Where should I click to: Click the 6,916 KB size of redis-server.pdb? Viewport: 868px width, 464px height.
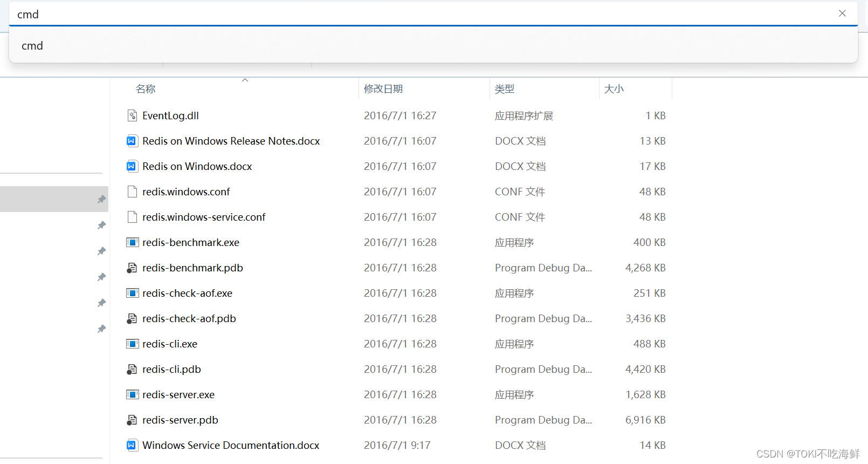point(645,420)
